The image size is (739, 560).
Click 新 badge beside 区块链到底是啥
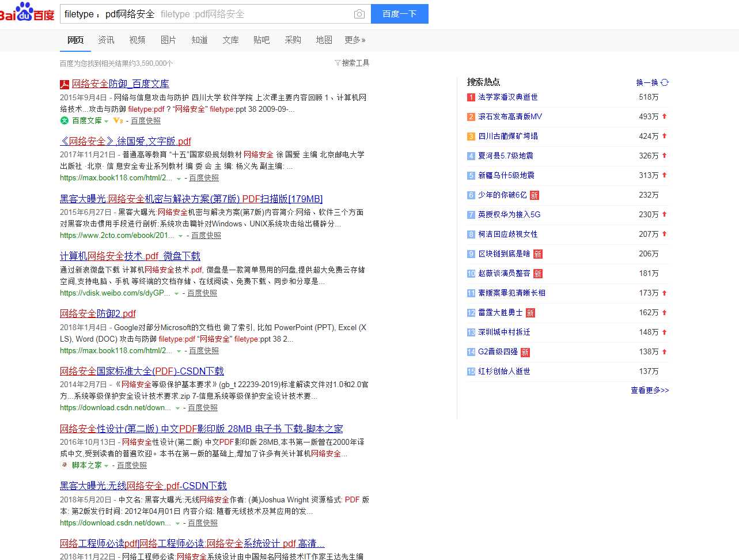click(x=537, y=254)
